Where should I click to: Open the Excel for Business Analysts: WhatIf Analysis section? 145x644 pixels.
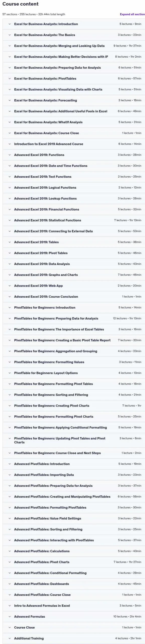click(74, 122)
